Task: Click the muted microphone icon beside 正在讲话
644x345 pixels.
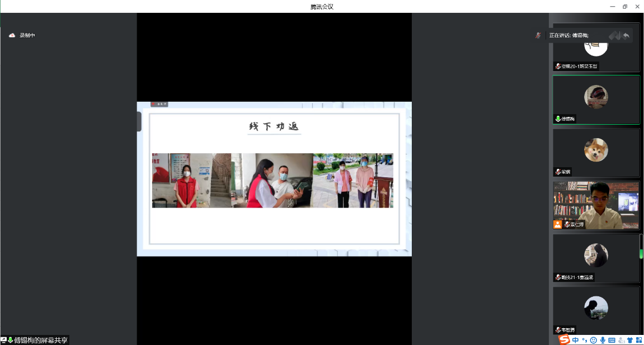Action: point(538,35)
